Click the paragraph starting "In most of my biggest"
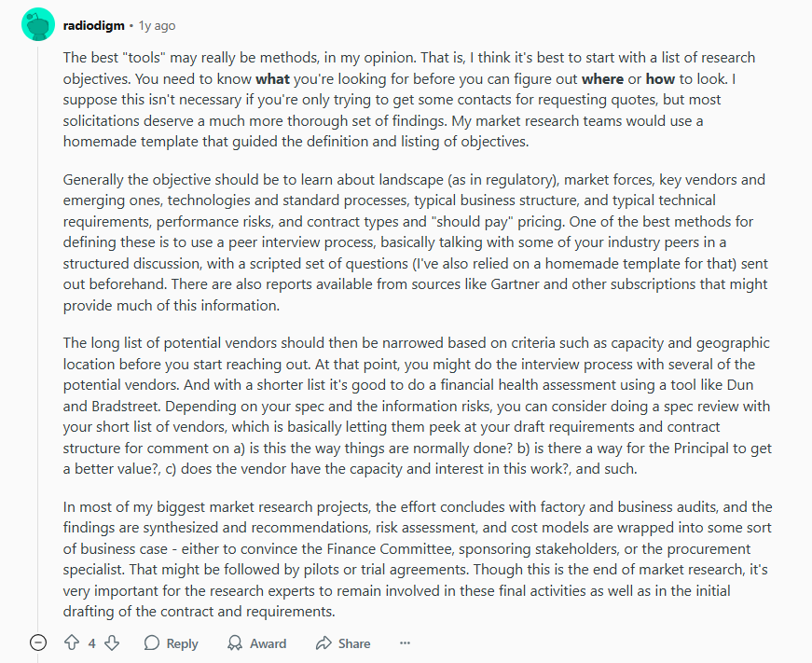The image size is (812, 663). tap(418, 559)
